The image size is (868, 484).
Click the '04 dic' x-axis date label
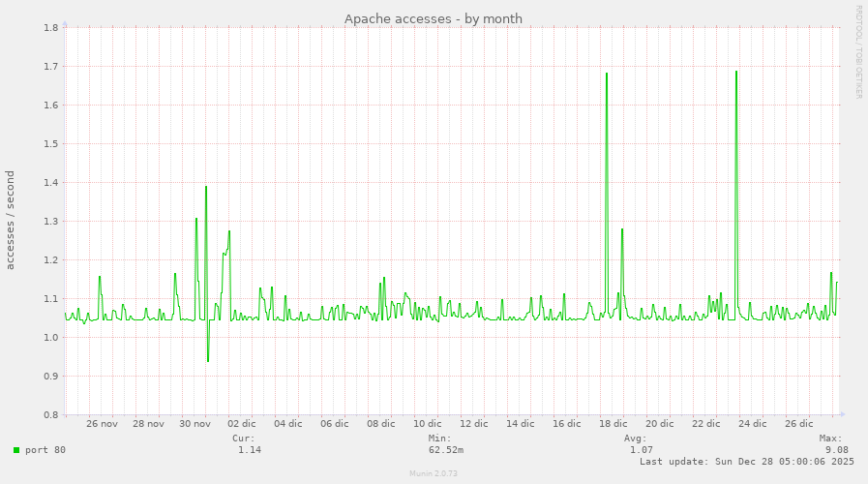click(x=287, y=424)
